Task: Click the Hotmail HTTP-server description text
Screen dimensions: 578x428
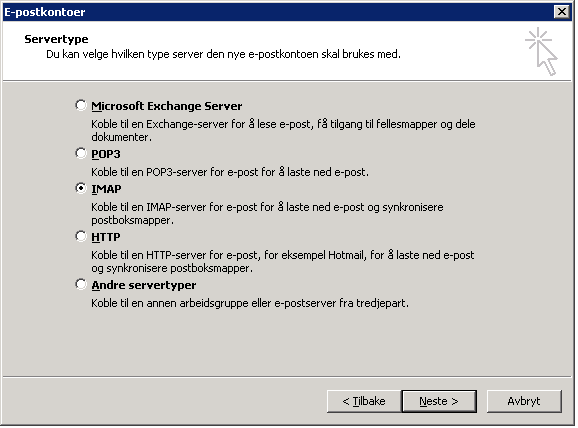Action: coord(283,261)
